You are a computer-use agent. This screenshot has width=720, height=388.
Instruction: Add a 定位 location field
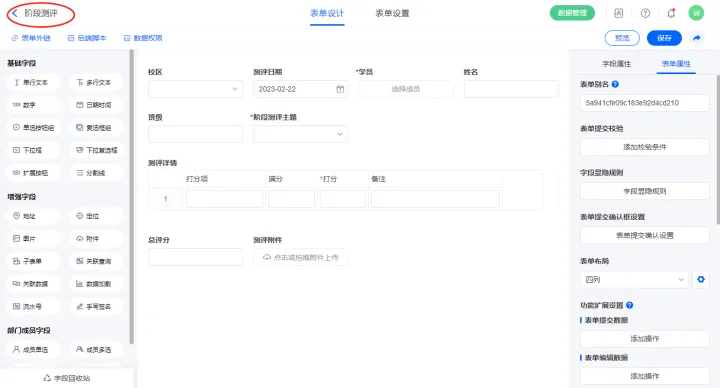tap(96, 216)
